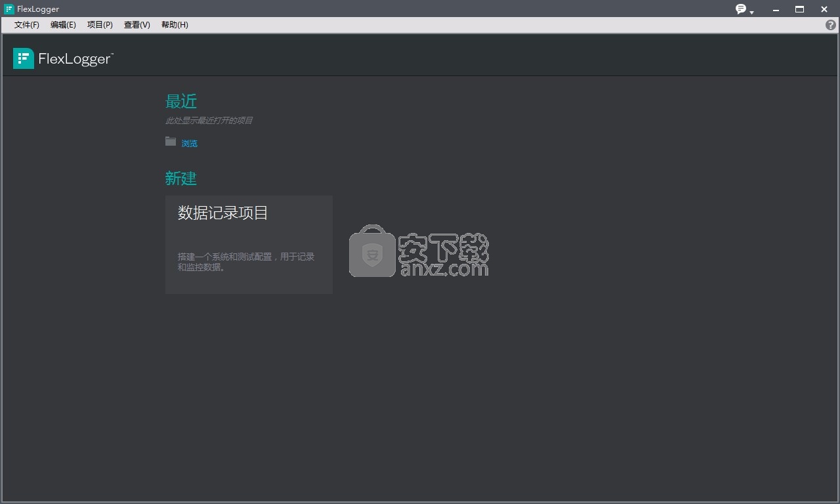
Task: Minimize the FlexLogger window
Action: pos(776,9)
